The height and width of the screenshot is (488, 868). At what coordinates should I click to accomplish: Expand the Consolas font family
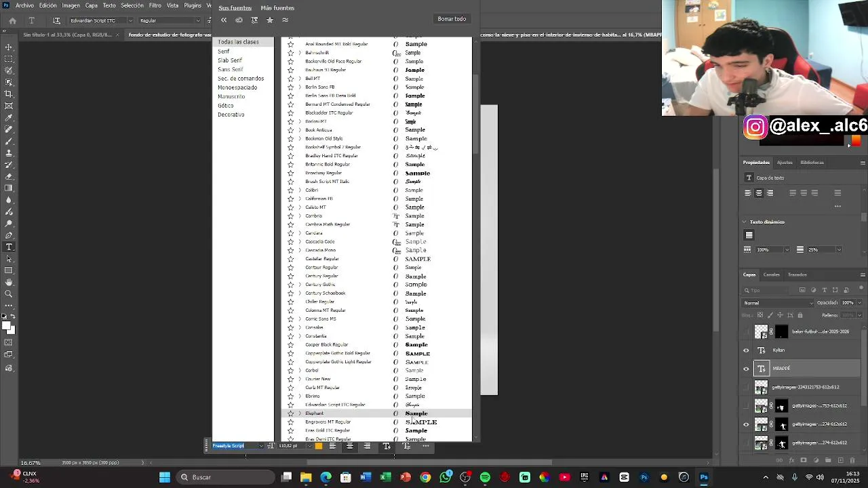point(300,328)
